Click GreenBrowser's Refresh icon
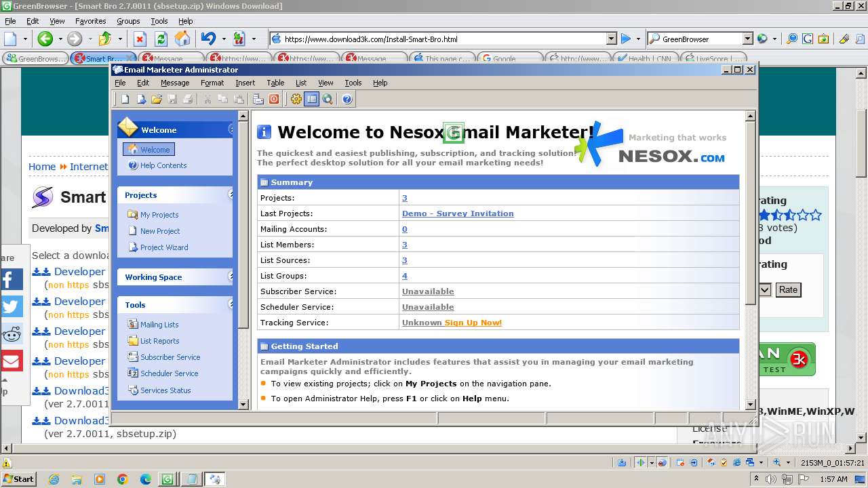 tap(161, 39)
